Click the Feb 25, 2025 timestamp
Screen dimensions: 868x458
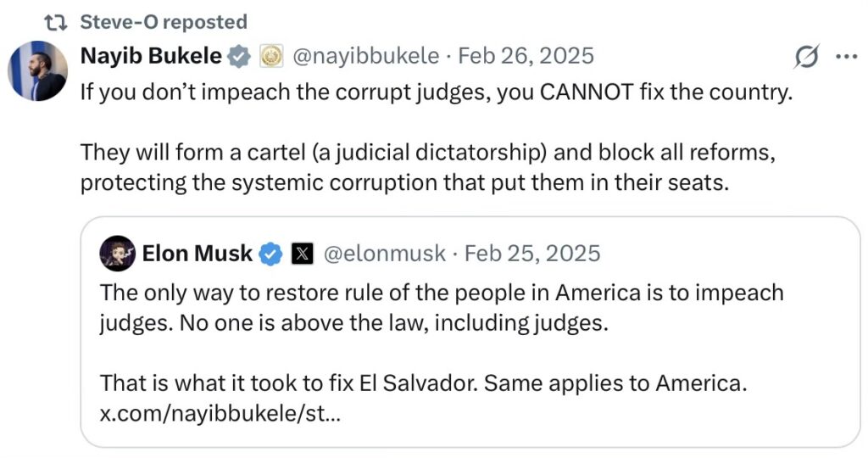[x=532, y=253]
